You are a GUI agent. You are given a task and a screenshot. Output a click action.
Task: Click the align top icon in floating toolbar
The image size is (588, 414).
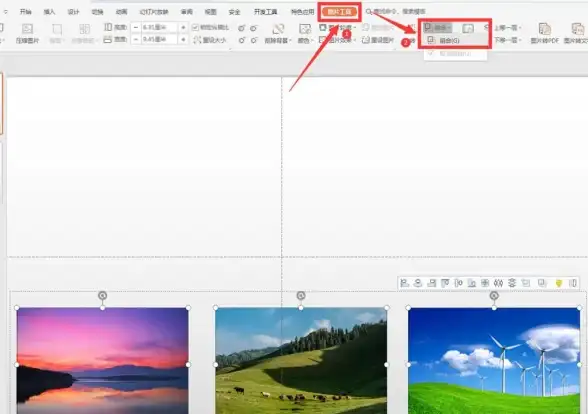coord(445,283)
